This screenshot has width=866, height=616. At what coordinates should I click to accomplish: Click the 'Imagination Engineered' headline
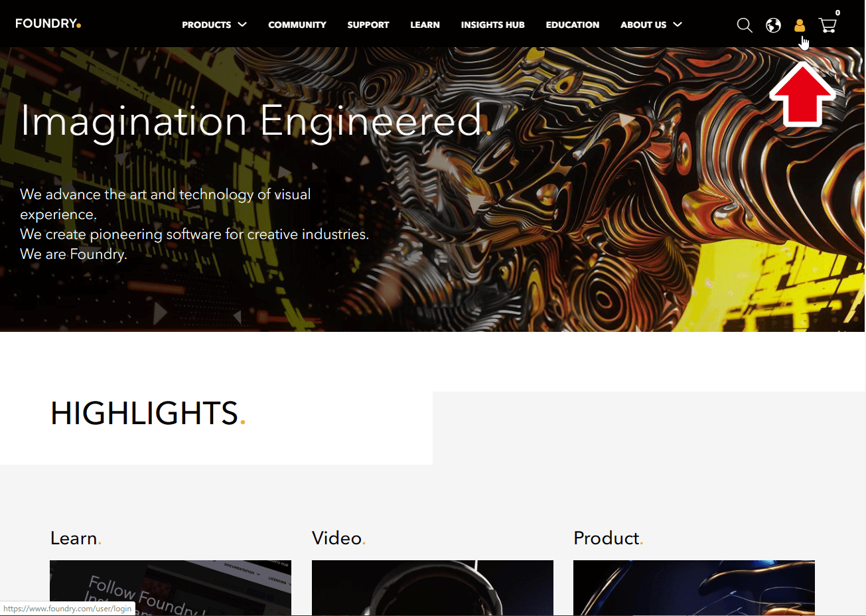point(255,121)
